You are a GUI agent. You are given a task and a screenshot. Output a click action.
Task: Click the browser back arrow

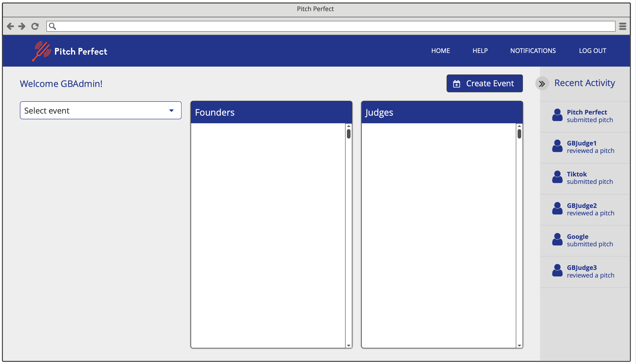click(10, 26)
